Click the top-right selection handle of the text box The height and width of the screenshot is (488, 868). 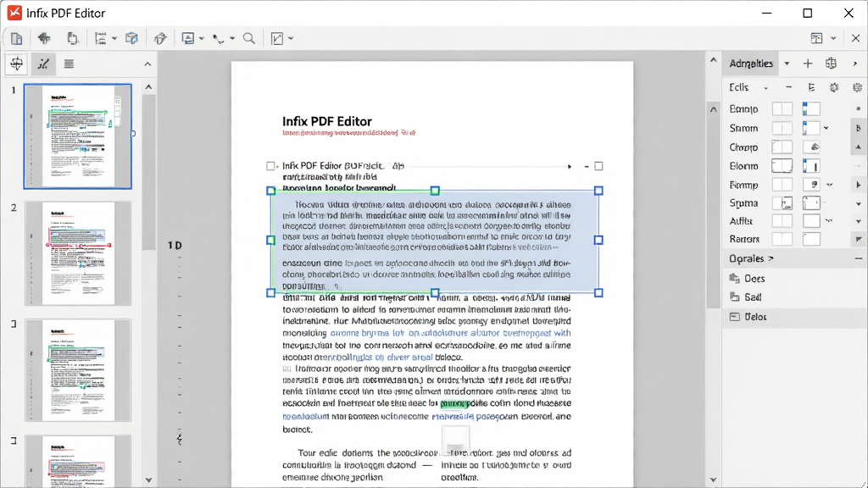(598, 191)
